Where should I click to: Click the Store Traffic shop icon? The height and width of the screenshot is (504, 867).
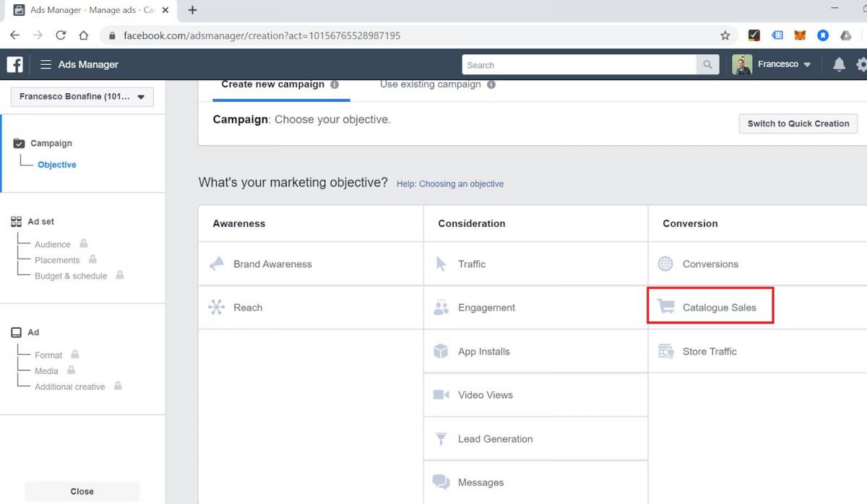coord(665,351)
